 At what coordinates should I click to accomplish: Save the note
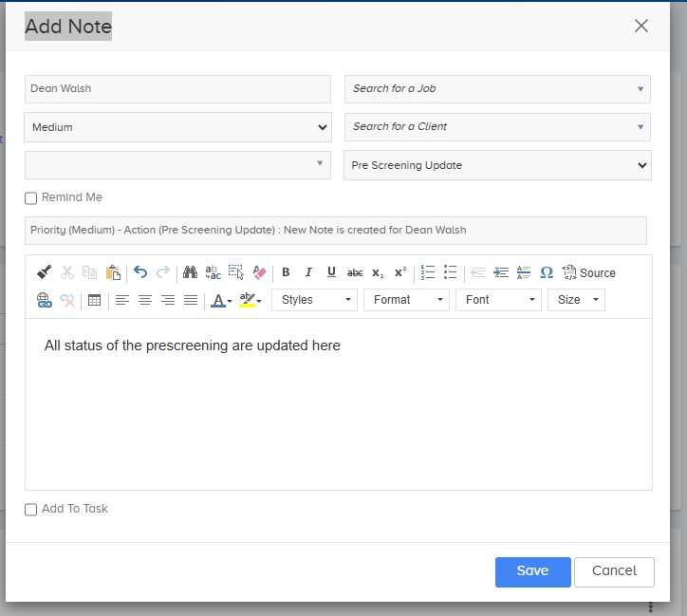click(x=532, y=571)
